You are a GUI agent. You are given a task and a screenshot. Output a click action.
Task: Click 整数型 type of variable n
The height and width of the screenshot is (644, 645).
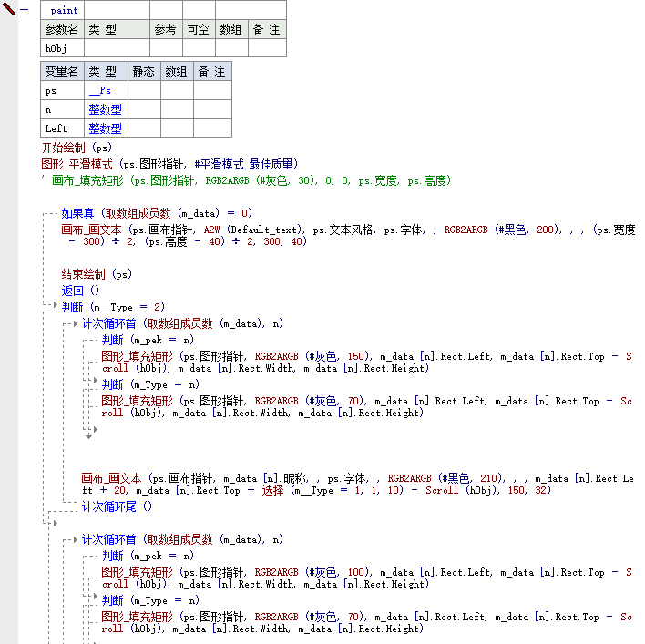click(x=106, y=110)
